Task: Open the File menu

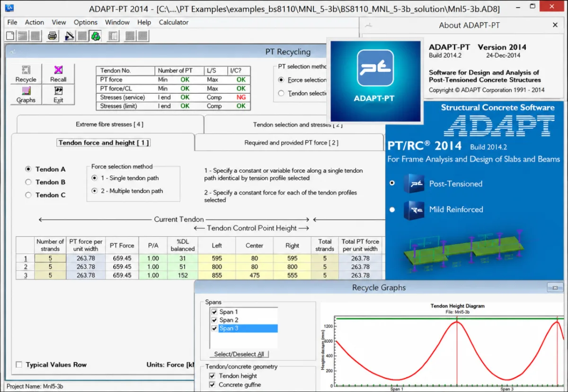Action: pos(12,22)
